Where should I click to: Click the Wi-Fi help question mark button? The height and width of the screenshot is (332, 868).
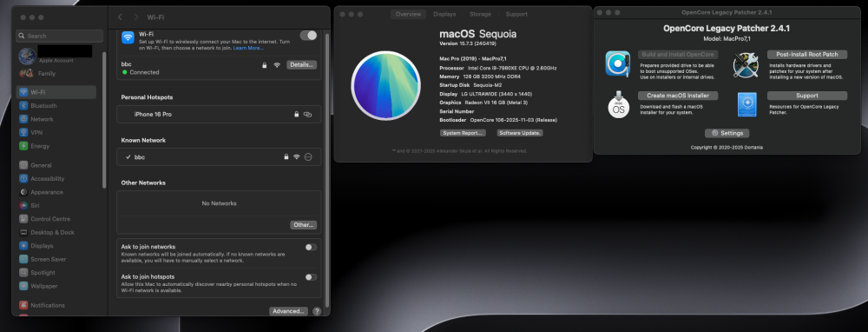point(317,311)
